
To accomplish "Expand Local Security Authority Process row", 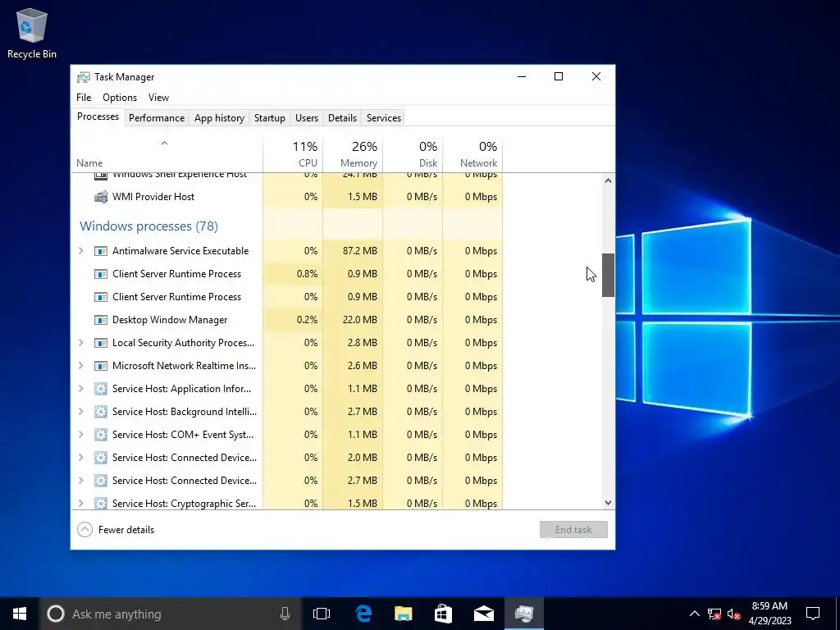I will click(81, 343).
